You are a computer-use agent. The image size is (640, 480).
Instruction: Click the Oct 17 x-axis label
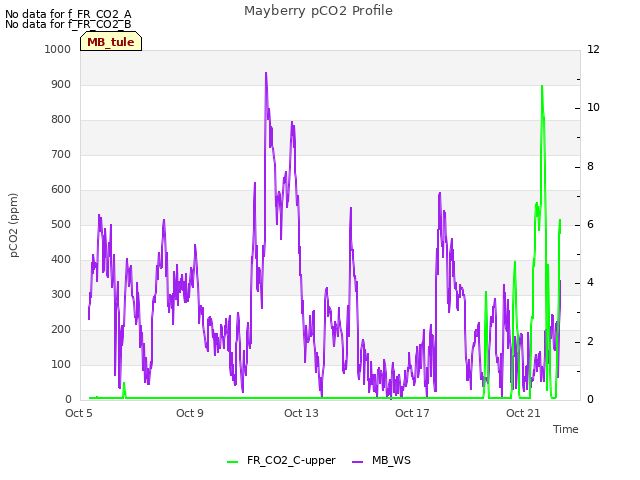412,413
